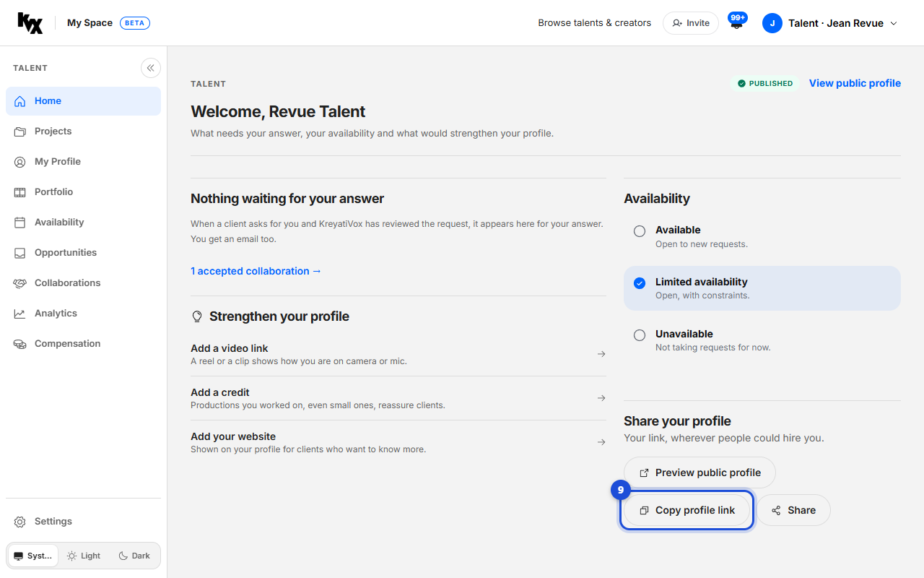Image resolution: width=924 pixels, height=578 pixels.
Task: Click the Compensation coins icon
Action: point(20,344)
